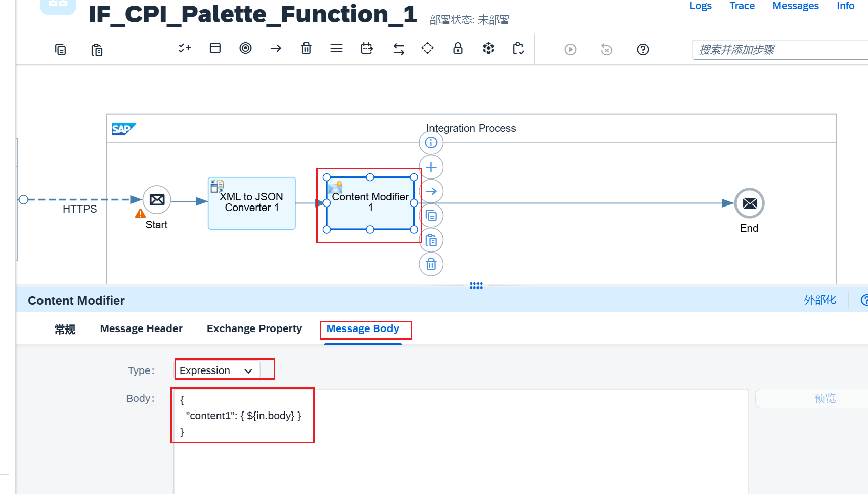Open the Help question mark icon

tap(643, 49)
